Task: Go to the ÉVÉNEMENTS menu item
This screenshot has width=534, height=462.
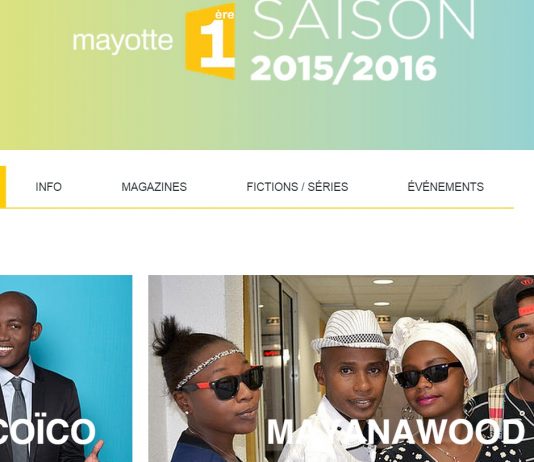Action: [445, 186]
